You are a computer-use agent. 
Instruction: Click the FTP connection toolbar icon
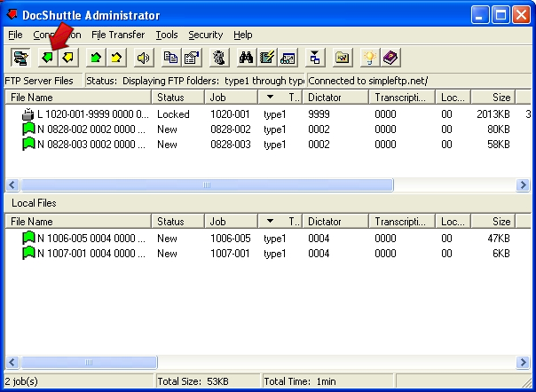pyautogui.click(x=20, y=58)
